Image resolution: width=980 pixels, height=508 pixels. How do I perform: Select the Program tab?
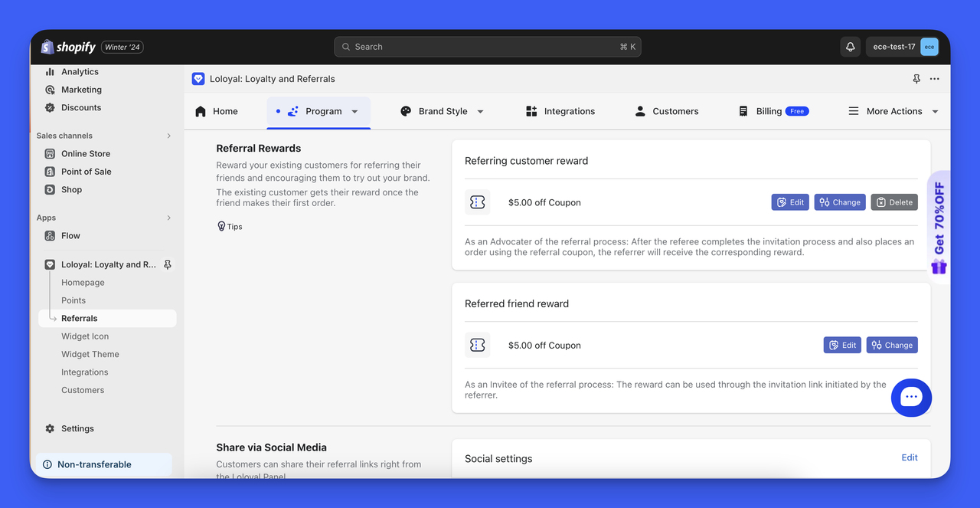point(318,111)
